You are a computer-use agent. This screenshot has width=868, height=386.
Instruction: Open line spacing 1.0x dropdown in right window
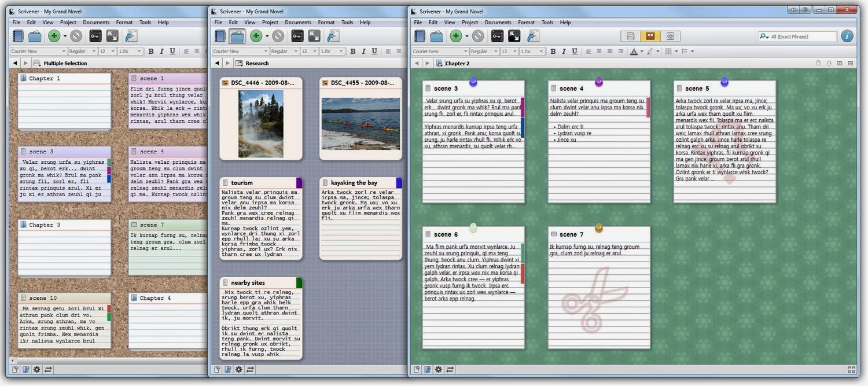[532, 52]
